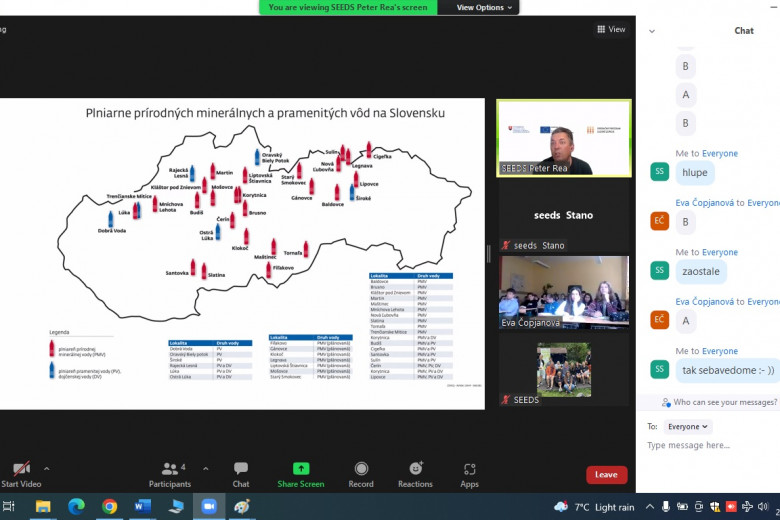Click the slide title Plniarne prírodných minerálnych
The image size is (780, 520).
[x=265, y=113]
